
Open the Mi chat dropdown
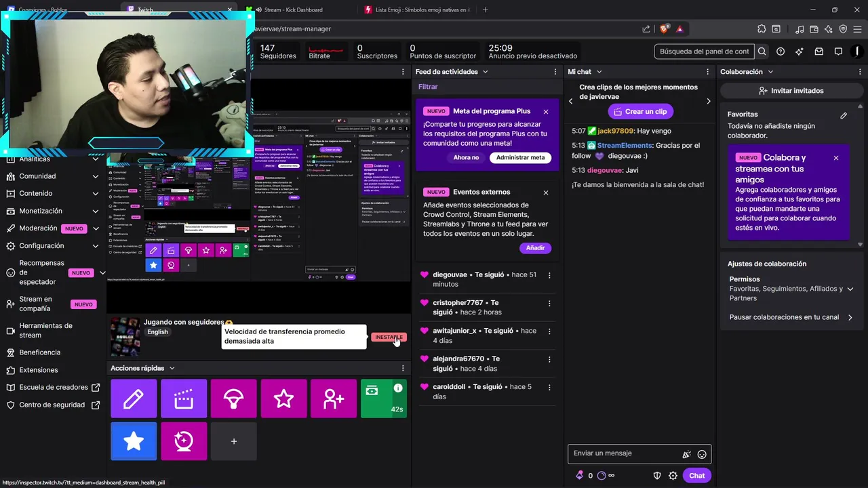click(x=599, y=72)
